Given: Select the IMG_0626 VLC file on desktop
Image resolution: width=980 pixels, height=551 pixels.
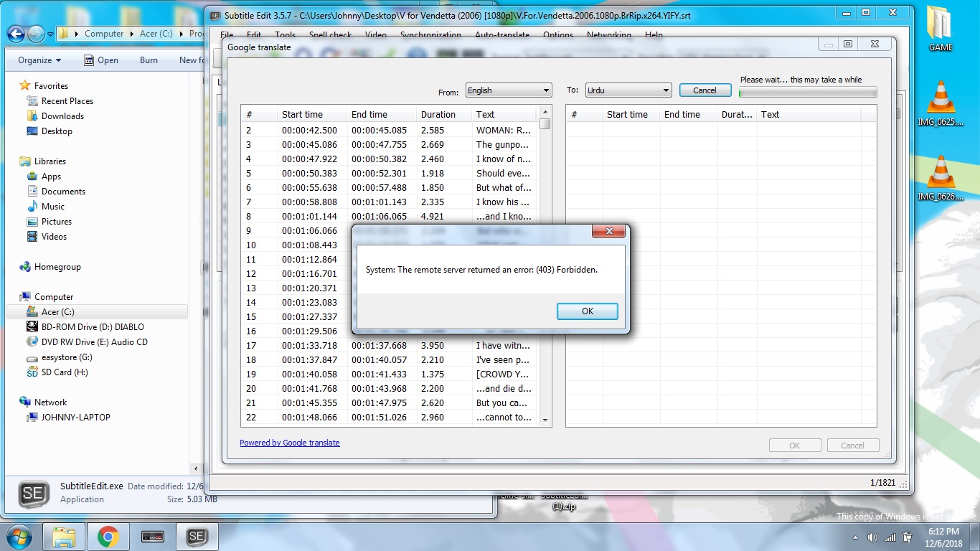Looking at the screenshot, I should [941, 178].
